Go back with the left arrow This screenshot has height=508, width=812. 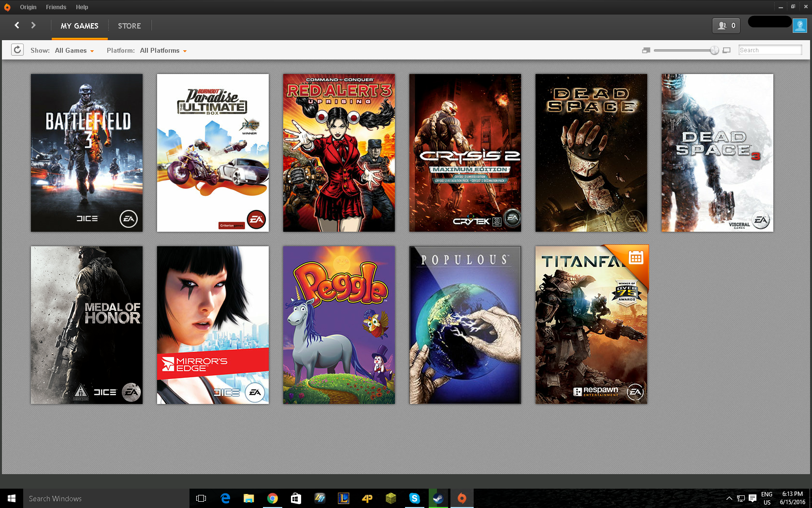point(17,25)
